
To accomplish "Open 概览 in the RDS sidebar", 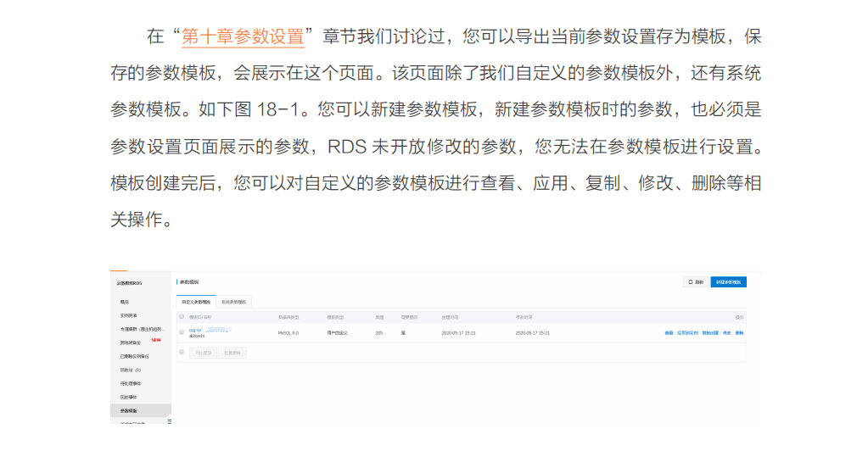I will (x=125, y=302).
